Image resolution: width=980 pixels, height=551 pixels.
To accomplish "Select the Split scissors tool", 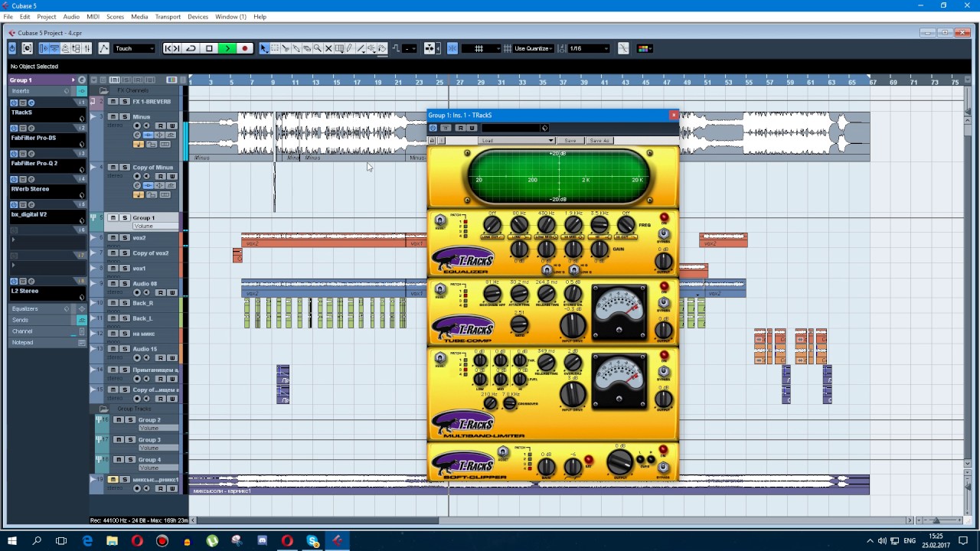I will 285,48.
